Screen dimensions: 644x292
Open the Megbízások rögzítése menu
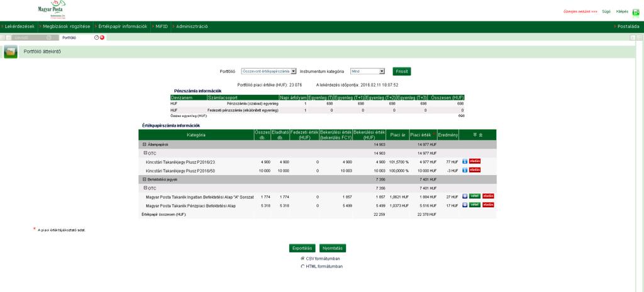[x=66, y=26]
